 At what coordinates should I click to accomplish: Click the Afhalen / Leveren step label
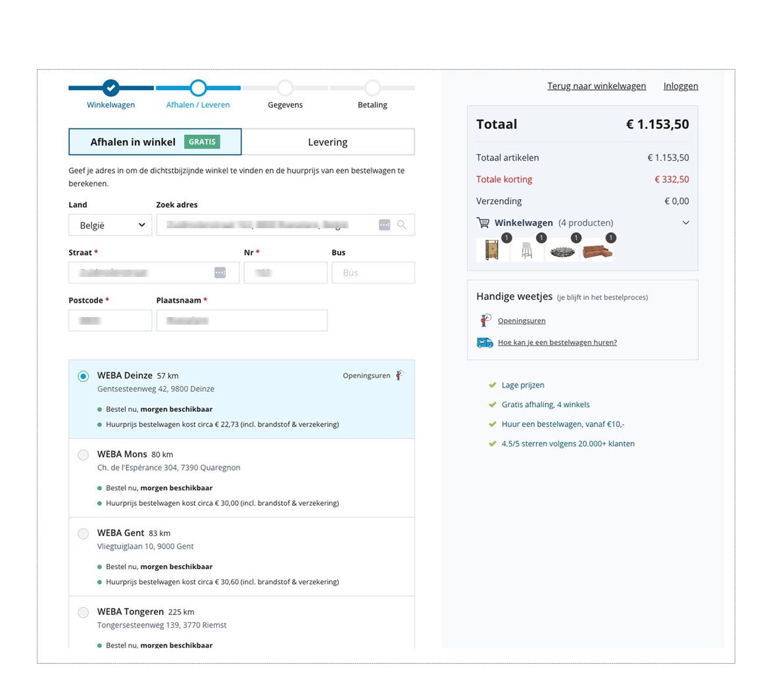tap(198, 105)
